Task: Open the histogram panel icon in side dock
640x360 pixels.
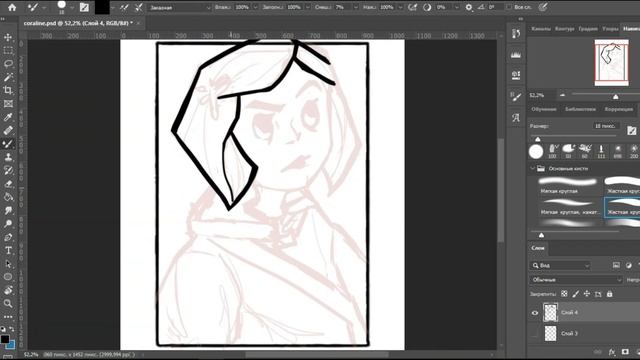Action: (516, 55)
